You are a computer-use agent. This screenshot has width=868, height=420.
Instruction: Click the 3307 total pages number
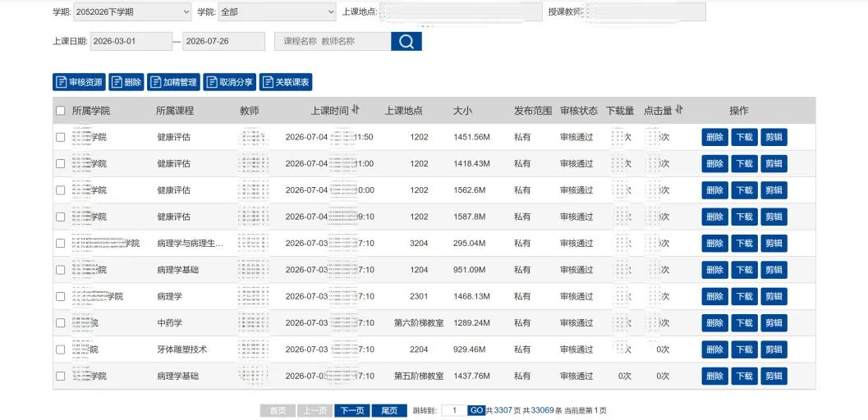(503, 411)
